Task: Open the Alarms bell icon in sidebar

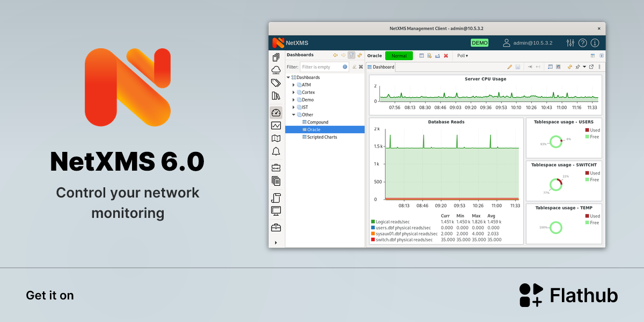Action: pyautogui.click(x=276, y=151)
